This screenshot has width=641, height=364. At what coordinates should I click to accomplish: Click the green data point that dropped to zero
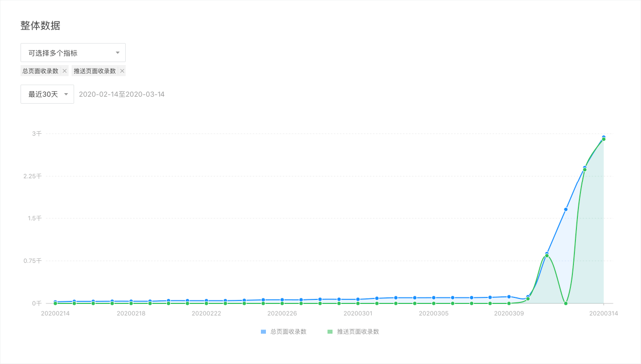[566, 303]
